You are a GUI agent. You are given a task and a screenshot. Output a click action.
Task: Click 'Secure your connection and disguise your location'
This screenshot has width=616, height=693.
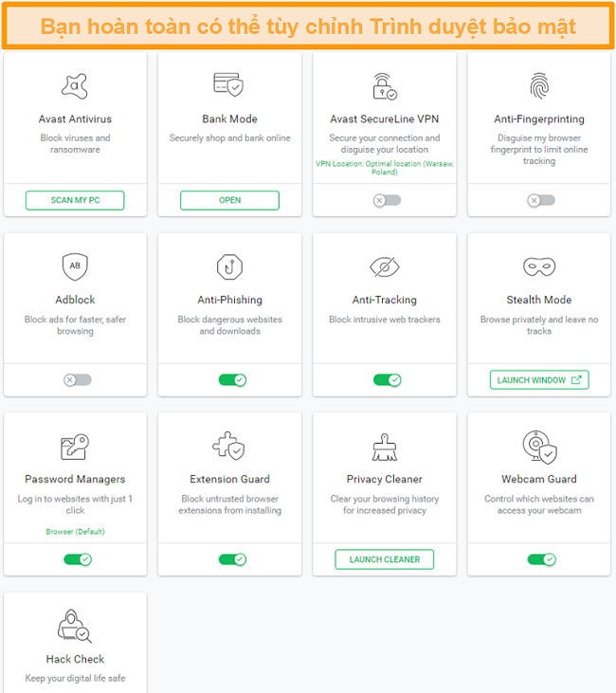point(385,144)
